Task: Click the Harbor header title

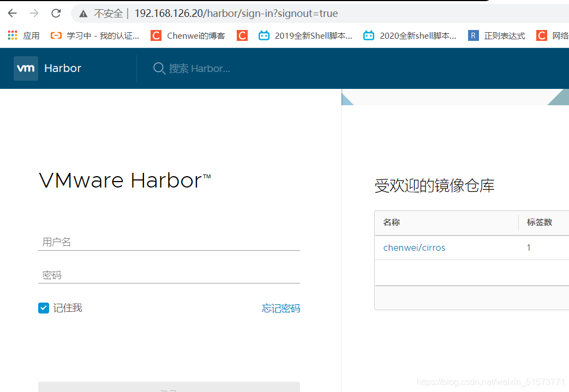Action: pyautogui.click(x=63, y=68)
